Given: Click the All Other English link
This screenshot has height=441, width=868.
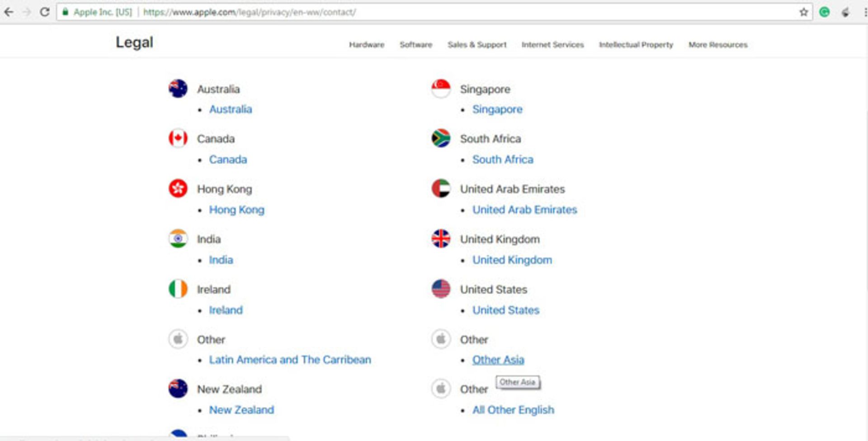Looking at the screenshot, I should pos(513,410).
